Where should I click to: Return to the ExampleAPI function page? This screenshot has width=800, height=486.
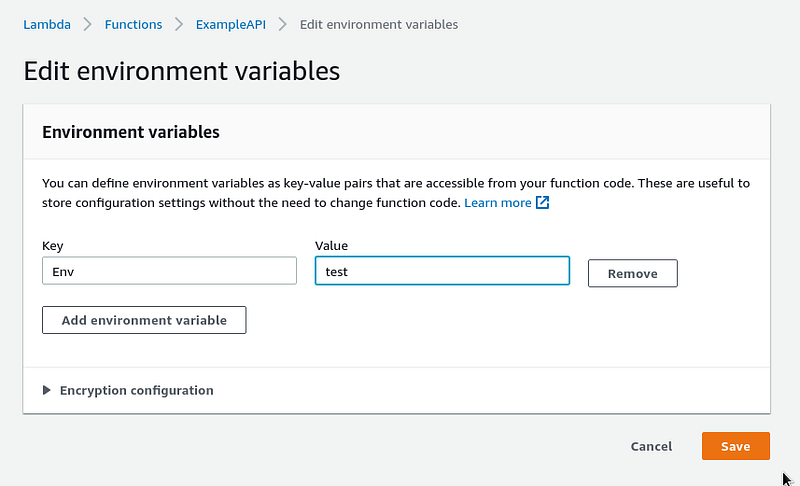[231, 24]
